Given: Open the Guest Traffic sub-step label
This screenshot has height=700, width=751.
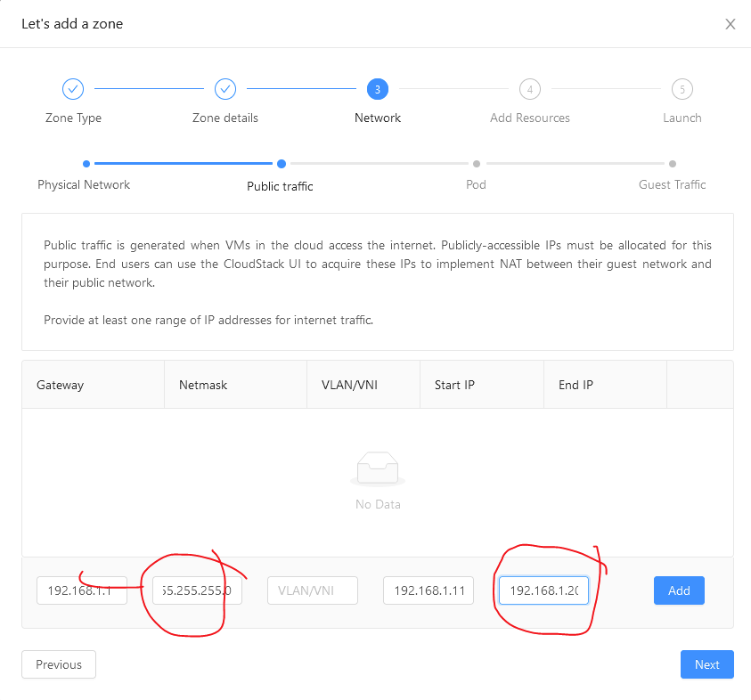Looking at the screenshot, I should [673, 185].
